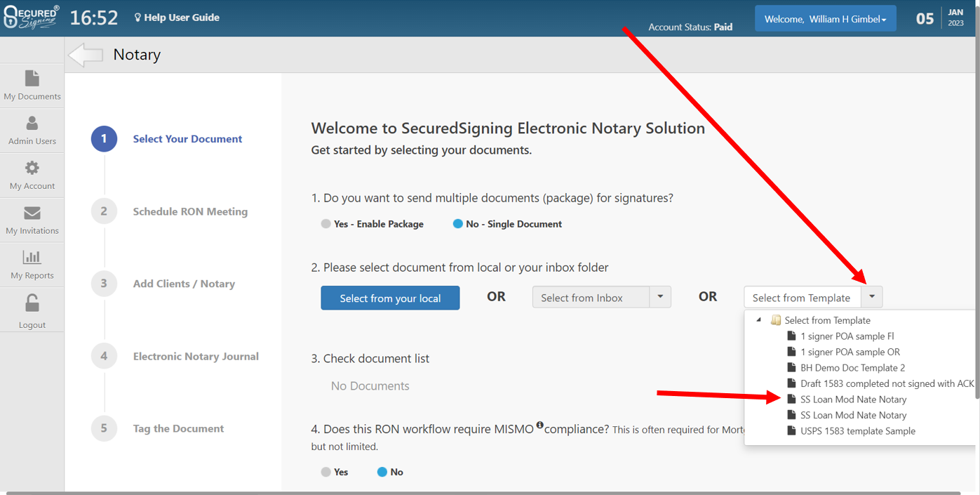This screenshot has height=495, width=980.
Task: Select step 2 circle Schedule RON Meeting
Action: click(104, 211)
